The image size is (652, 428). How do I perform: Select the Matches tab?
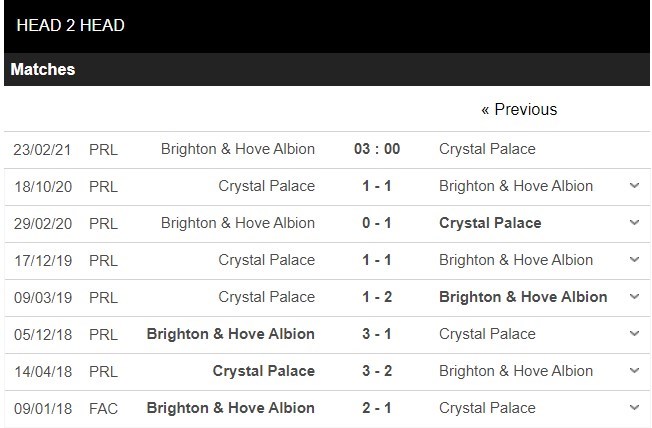point(43,70)
